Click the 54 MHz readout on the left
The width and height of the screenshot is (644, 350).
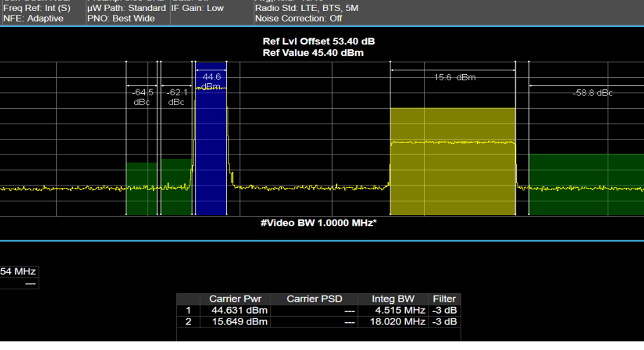(x=18, y=271)
